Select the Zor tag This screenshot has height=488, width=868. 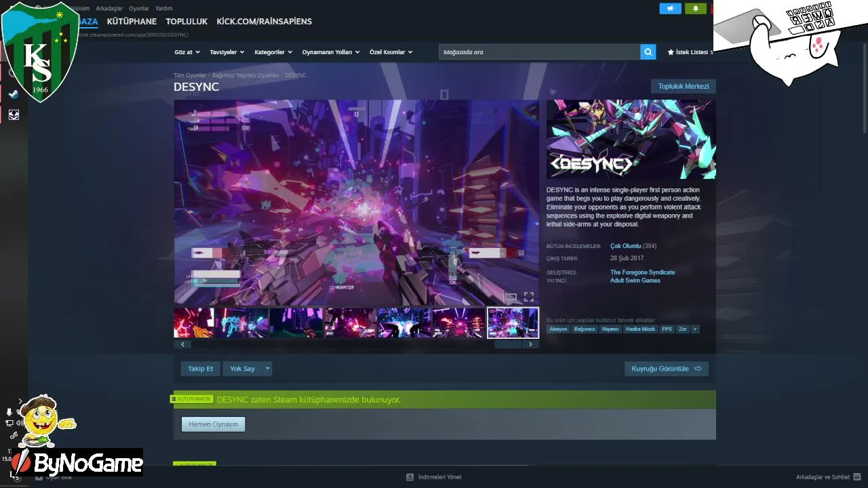tap(683, 329)
